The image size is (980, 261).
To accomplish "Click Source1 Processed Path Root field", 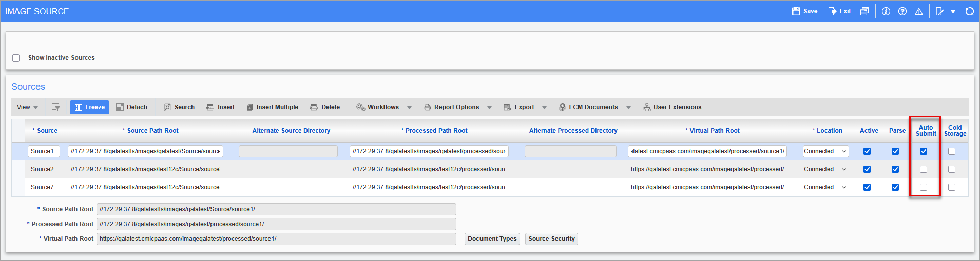I will (429, 151).
